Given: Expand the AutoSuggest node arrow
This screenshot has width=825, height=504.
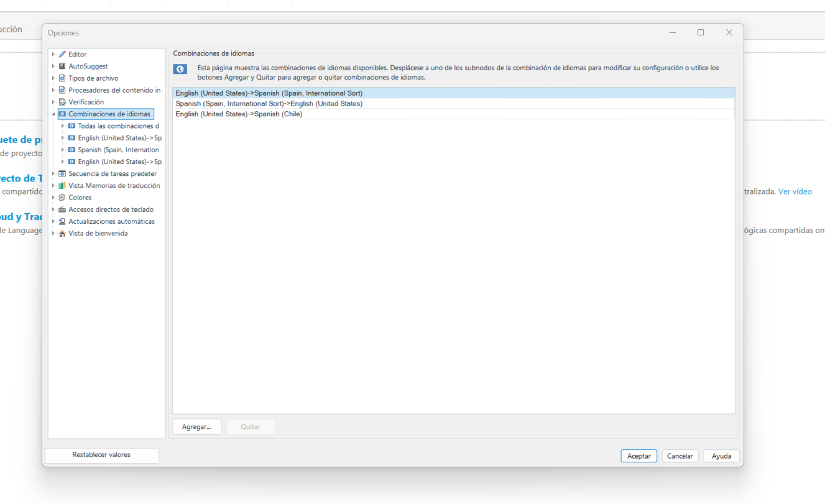Looking at the screenshot, I should pos(53,66).
